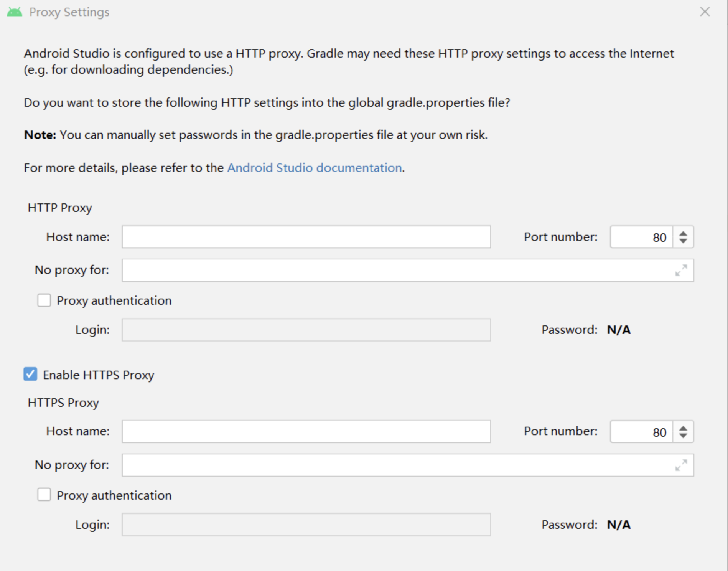
Task: Uncheck Enable HTTPS Proxy
Action: click(x=30, y=374)
